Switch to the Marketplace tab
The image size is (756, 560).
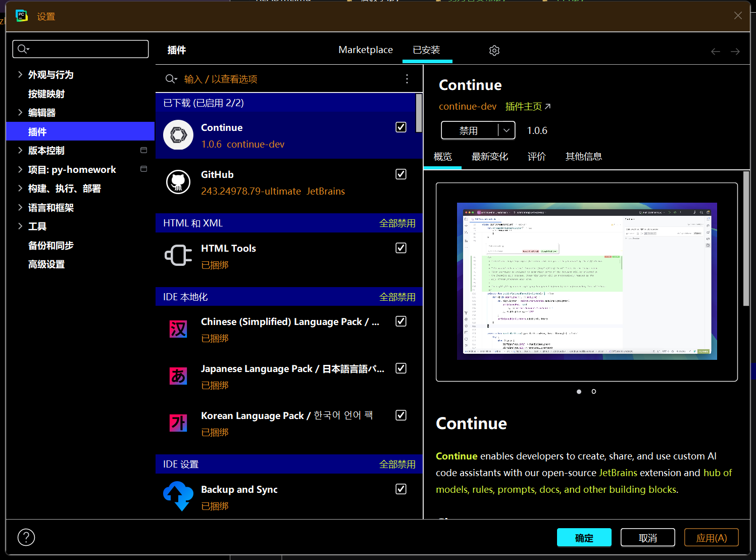366,50
